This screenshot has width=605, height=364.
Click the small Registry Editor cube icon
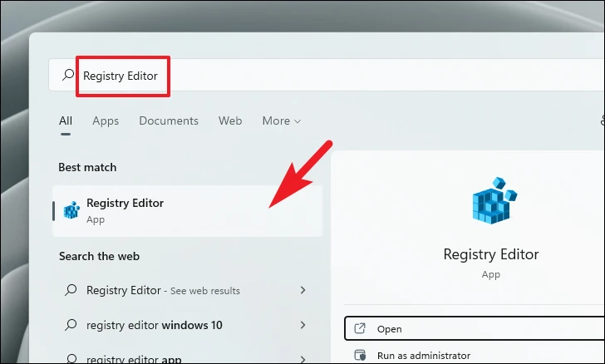[x=71, y=210]
